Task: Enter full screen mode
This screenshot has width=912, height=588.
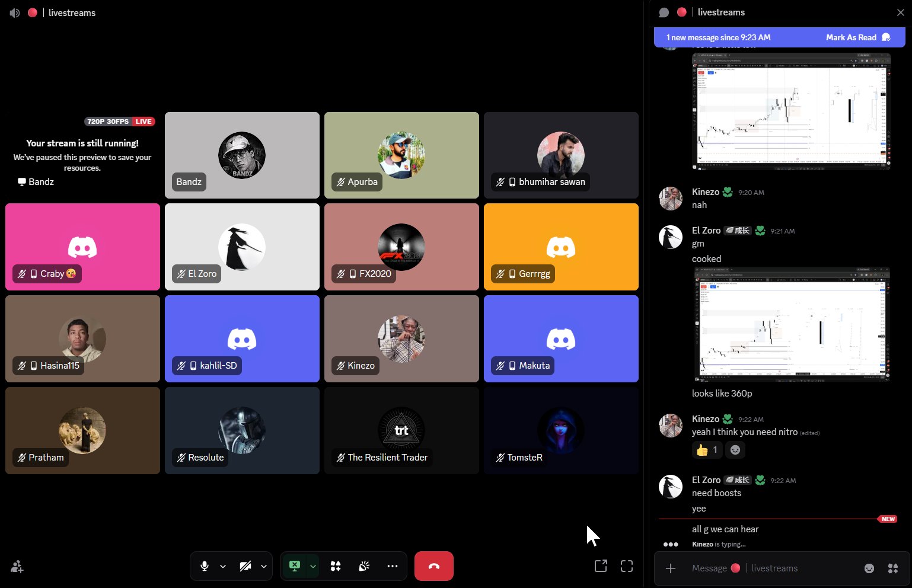Action: pos(627,566)
